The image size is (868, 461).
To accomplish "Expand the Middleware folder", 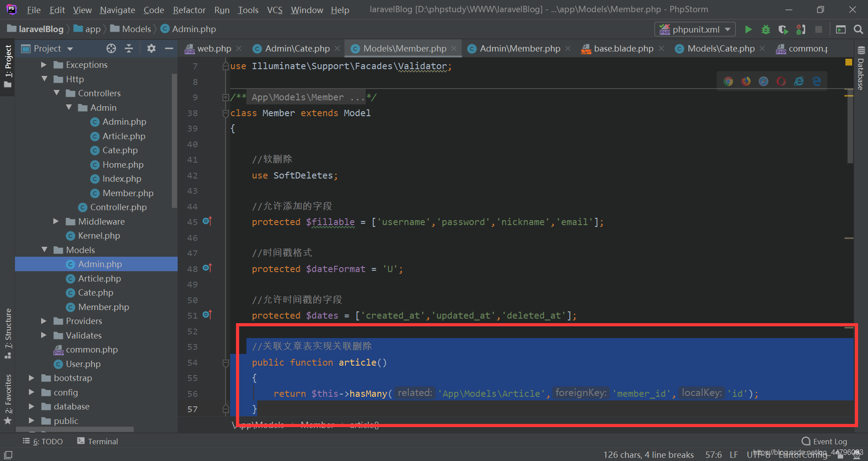I will [56, 221].
